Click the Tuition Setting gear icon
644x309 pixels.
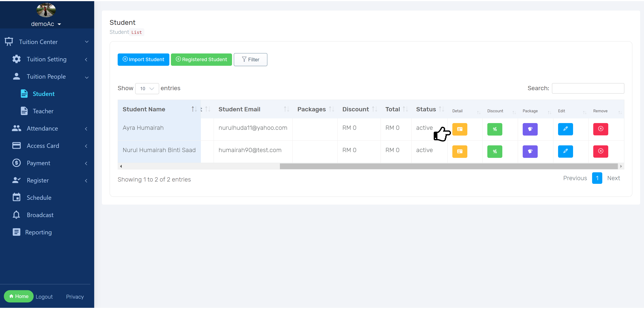(17, 59)
